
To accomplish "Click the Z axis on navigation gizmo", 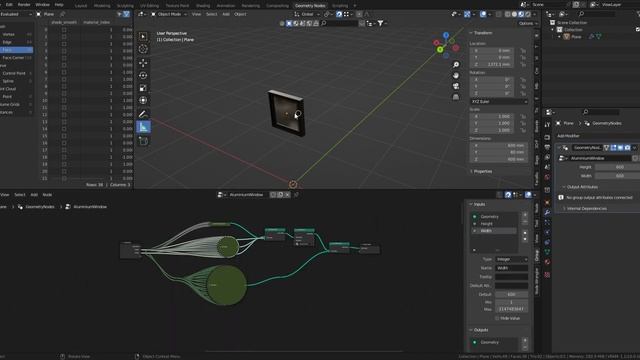I will [x=446, y=36].
